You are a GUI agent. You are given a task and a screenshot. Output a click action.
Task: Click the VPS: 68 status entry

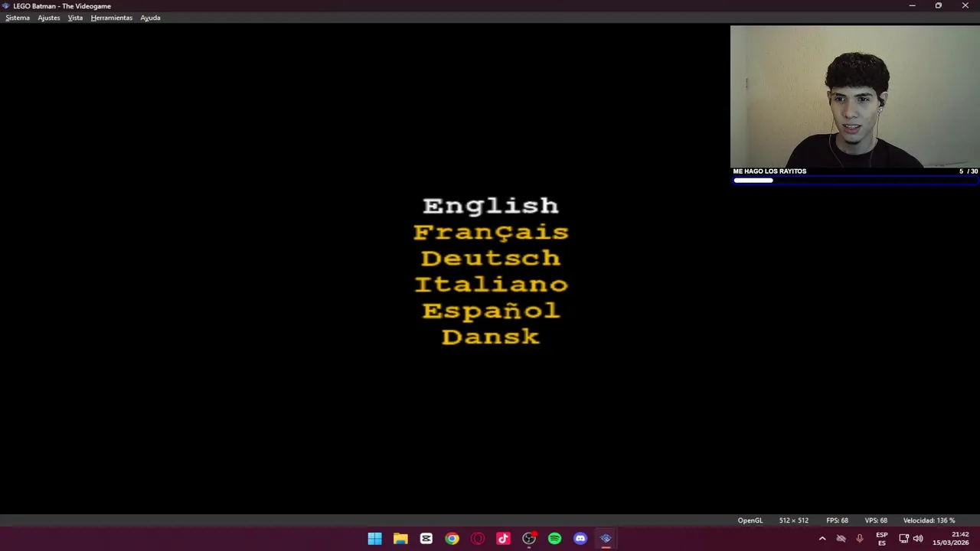point(876,520)
